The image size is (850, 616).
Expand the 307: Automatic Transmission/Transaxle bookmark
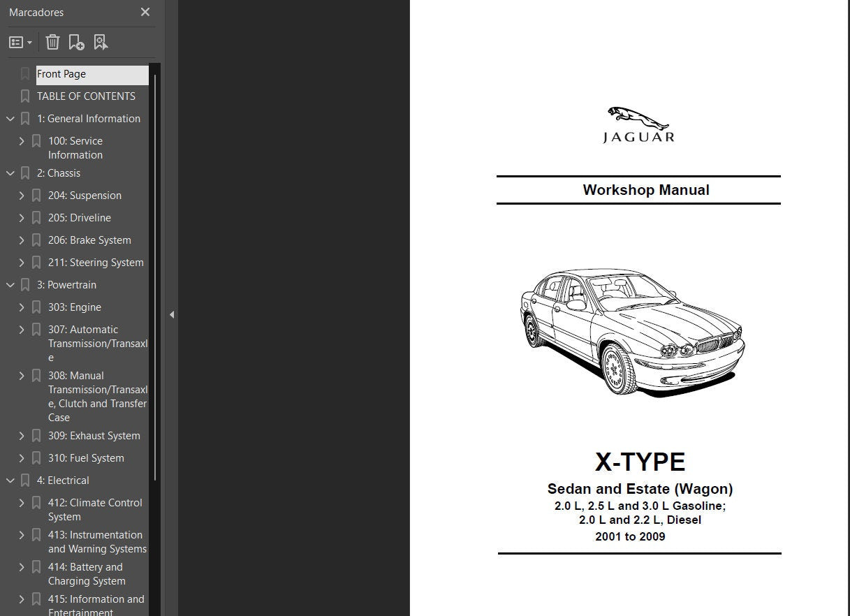coord(22,330)
